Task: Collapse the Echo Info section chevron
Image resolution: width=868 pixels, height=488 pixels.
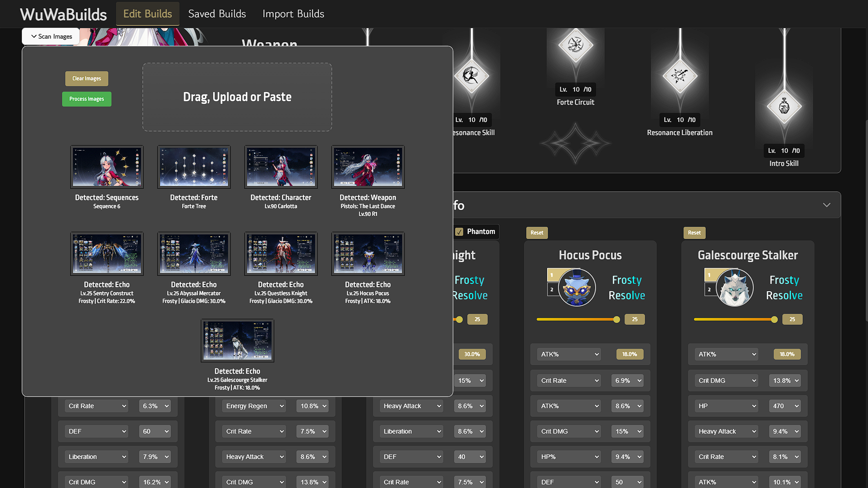Action: 826,205
